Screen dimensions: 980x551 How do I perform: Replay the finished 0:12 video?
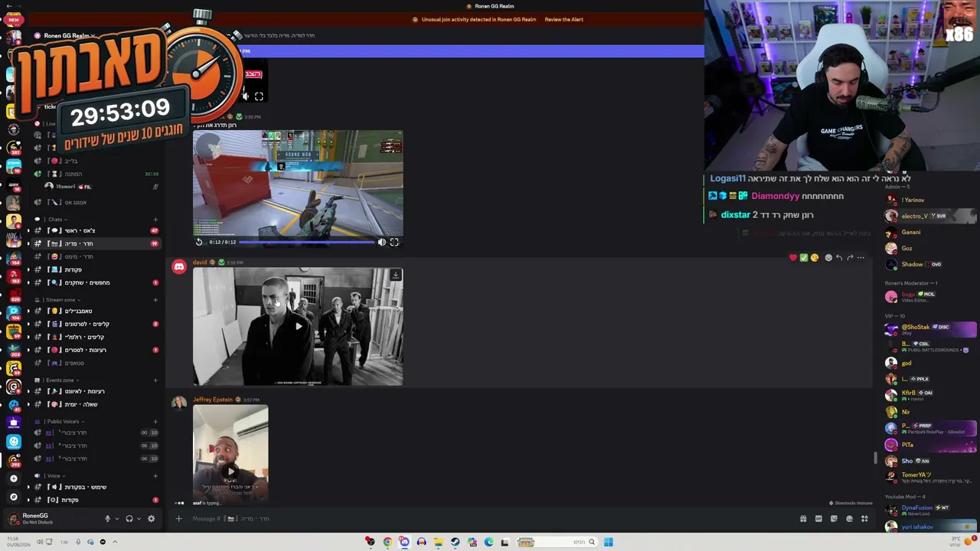pyautogui.click(x=199, y=243)
